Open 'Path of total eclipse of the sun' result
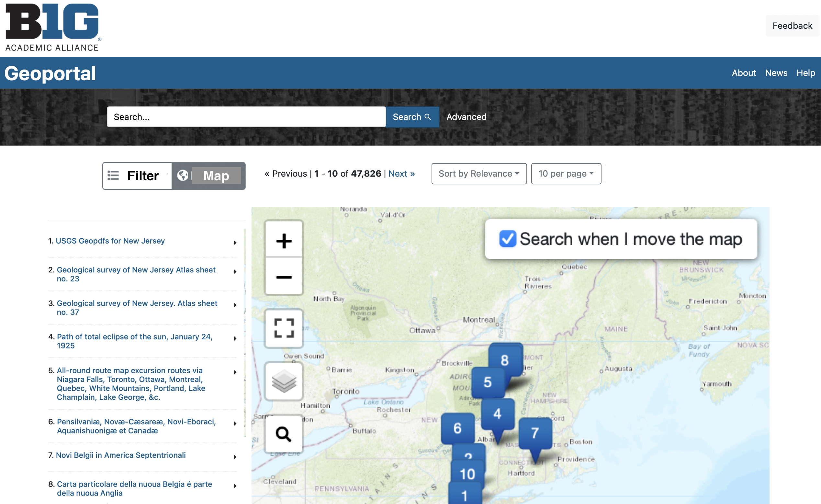 coord(134,341)
